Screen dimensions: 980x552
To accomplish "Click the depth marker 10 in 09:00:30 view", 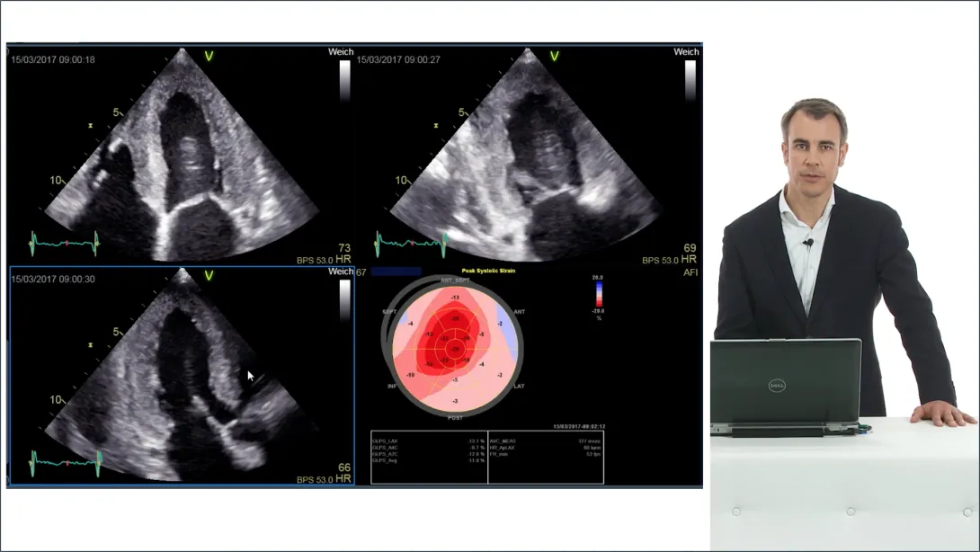I will (56, 399).
